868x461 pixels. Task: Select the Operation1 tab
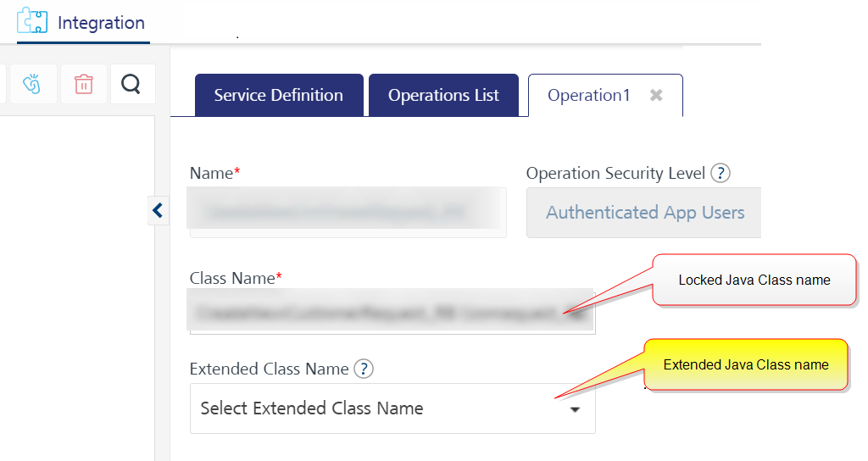click(x=588, y=95)
